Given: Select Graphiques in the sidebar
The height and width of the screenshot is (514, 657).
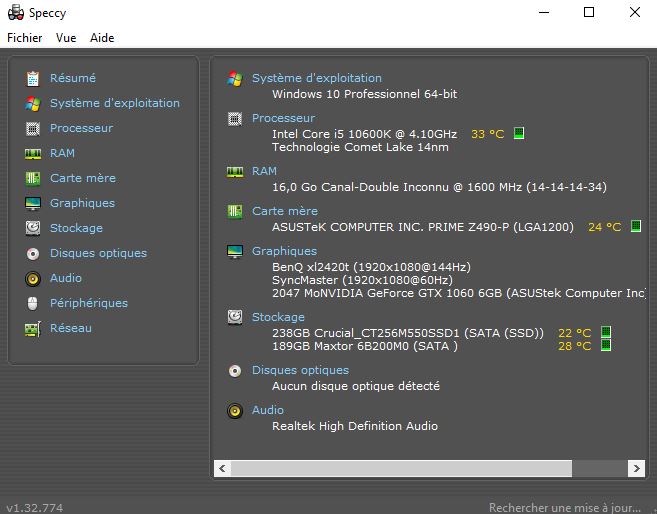Looking at the screenshot, I should pyautogui.click(x=83, y=203).
